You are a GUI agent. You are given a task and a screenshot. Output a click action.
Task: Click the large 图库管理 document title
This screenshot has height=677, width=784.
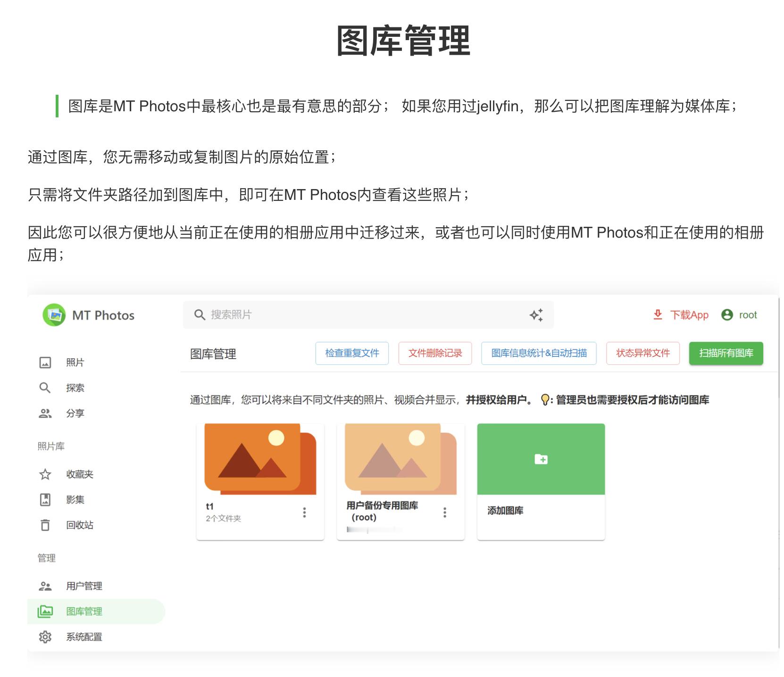point(403,41)
